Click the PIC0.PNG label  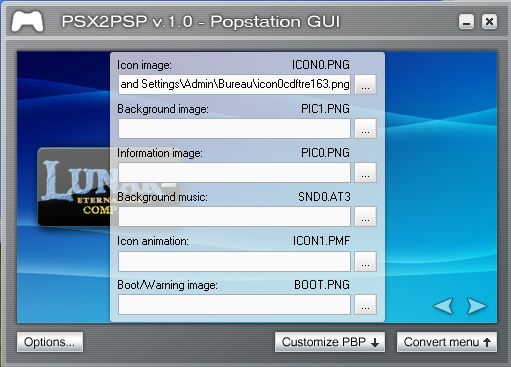[x=325, y=153]
